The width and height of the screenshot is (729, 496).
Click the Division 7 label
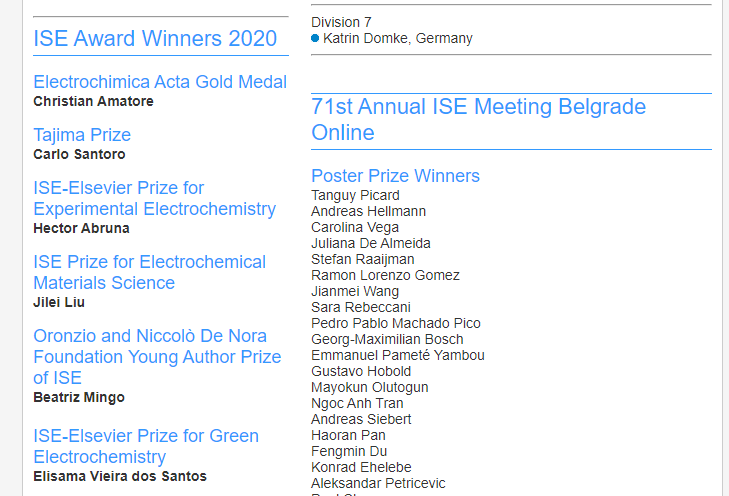341,22
